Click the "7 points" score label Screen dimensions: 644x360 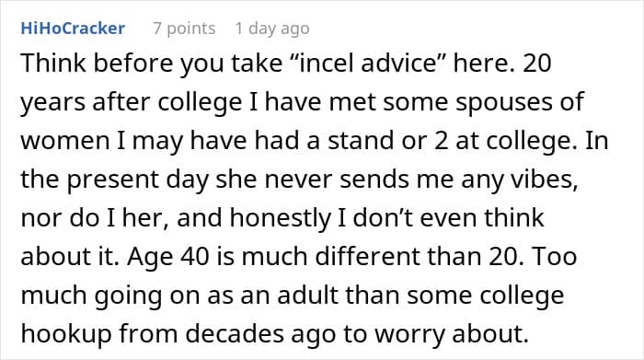pyautogui.click(x=184, y=29)
